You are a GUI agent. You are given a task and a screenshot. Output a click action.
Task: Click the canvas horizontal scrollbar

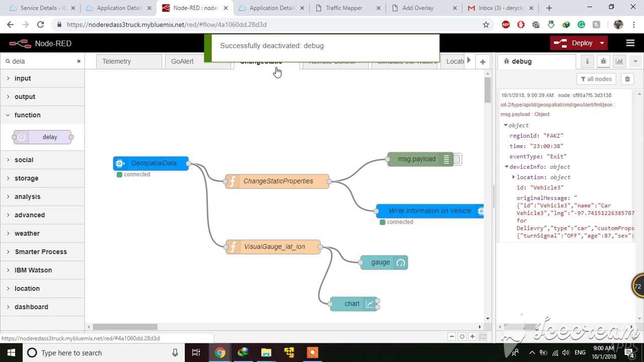click(125, 327)
